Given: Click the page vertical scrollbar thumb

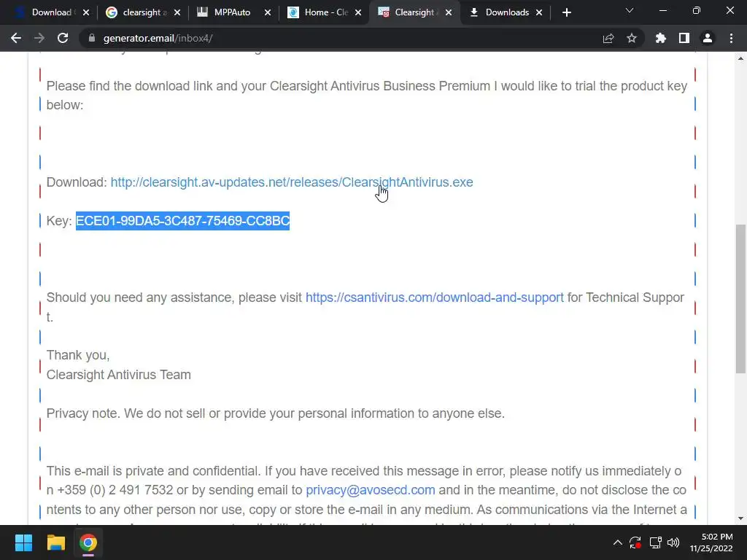Looking at the screenshot, I should 740,298.
